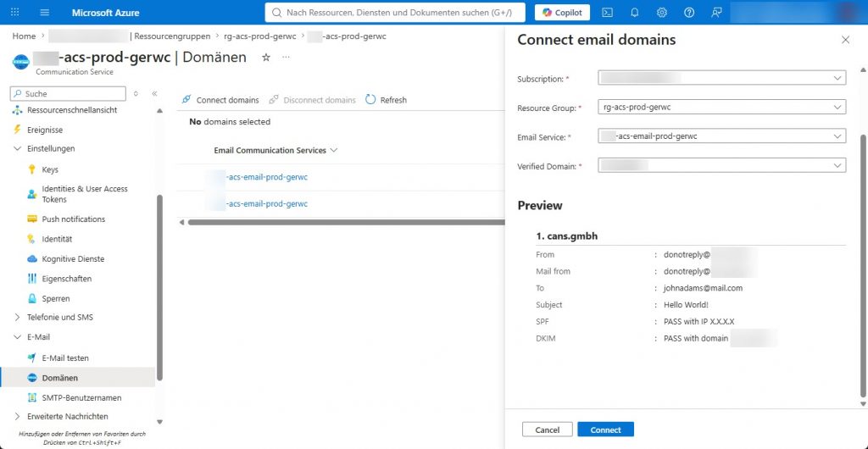This screenshot has width=868, height=449.
Task: Sort by Email Communication Services column
Action: tap(275, 151)
